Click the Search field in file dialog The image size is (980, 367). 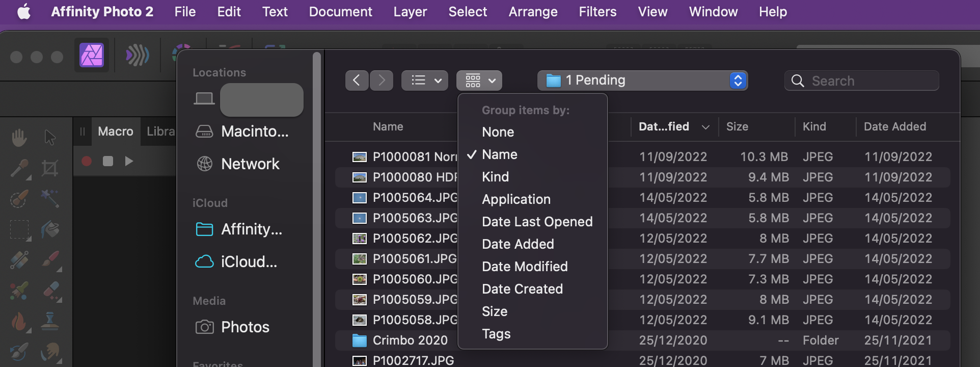[x=862, y=81]
